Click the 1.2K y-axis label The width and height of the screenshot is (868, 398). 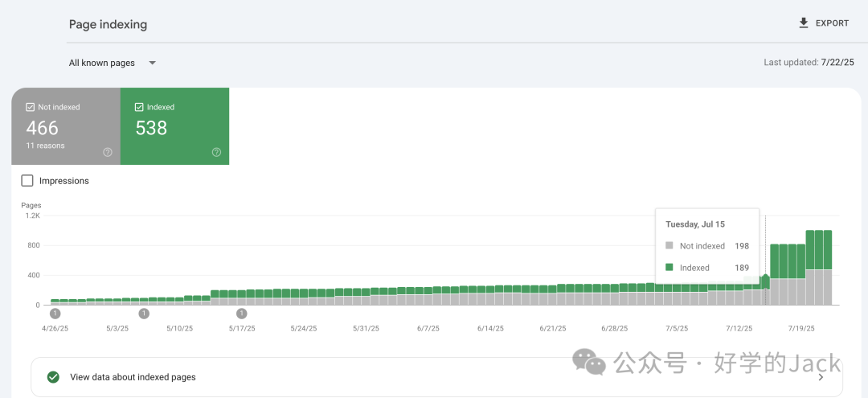click(x=33, y=215)
